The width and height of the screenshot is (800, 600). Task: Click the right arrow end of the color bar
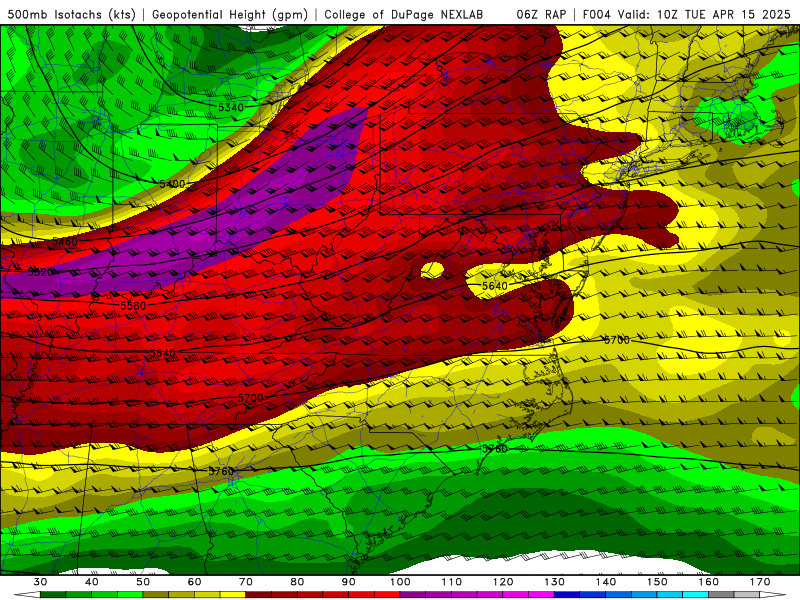click(773, 595)
